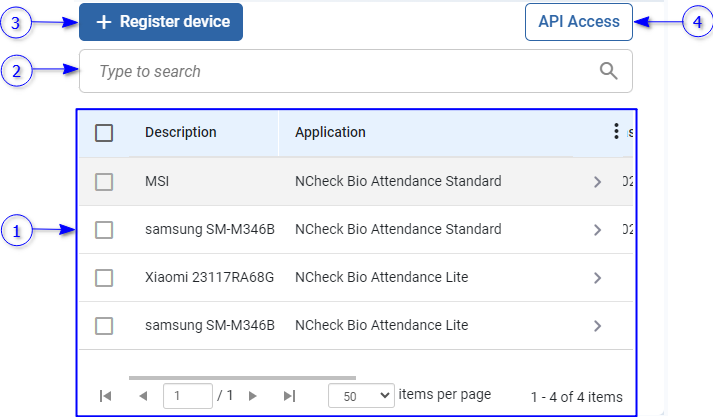Click the numbered callout 1 marker
The height and width of the screenshot is (417, 713).
point(16,232)
